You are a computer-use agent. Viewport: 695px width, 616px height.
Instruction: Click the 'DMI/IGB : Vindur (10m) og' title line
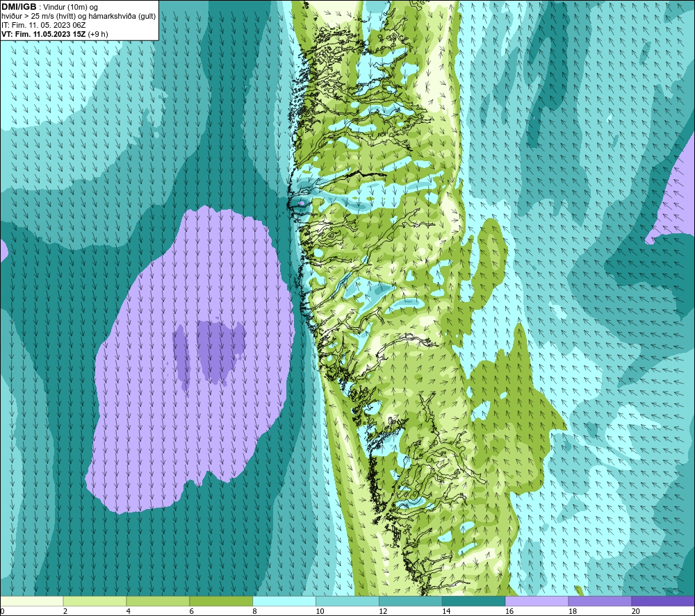coord(49,7)
